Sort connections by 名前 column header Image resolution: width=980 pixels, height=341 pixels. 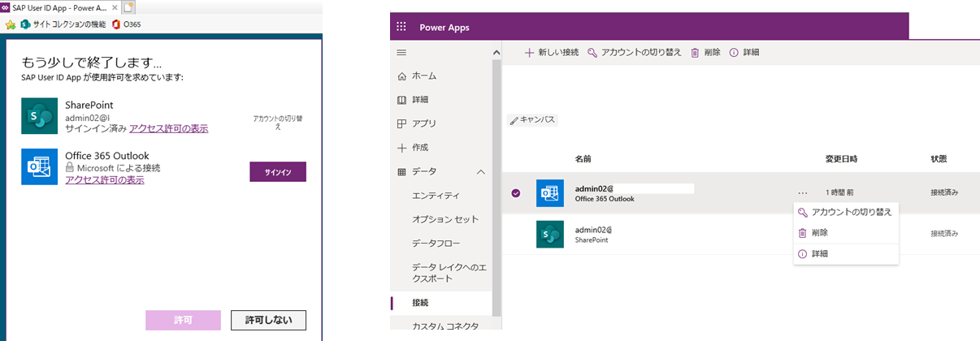click(x=583, y=158)
